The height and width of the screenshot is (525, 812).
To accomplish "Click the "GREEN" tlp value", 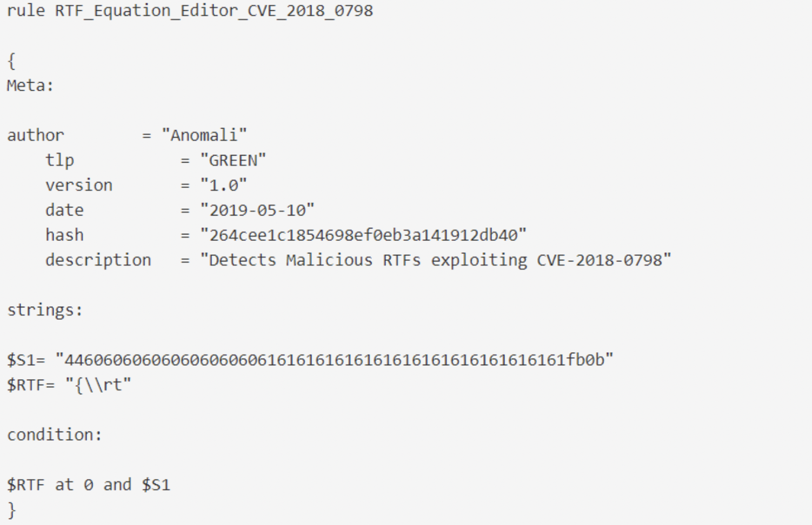I will click(x=233, y=160).
